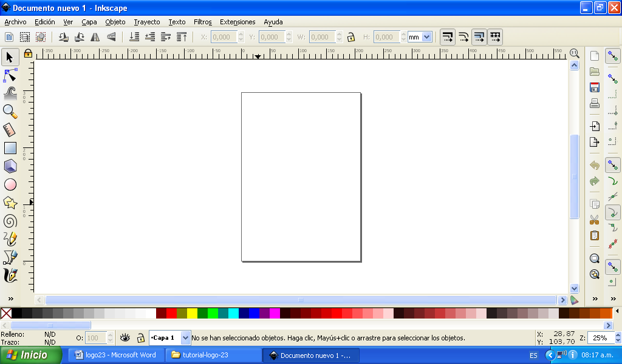
Task: Toggle scale stroke width with object
Action: [448, 37]
